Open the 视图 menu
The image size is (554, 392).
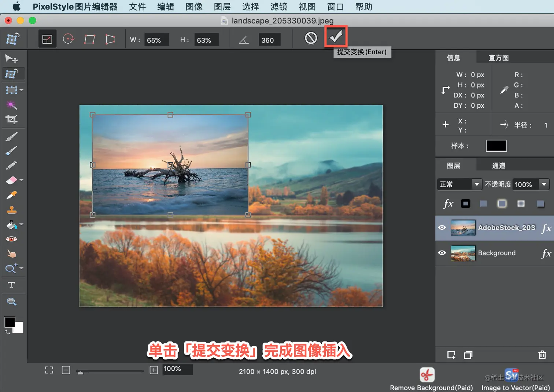coord(307,7)
